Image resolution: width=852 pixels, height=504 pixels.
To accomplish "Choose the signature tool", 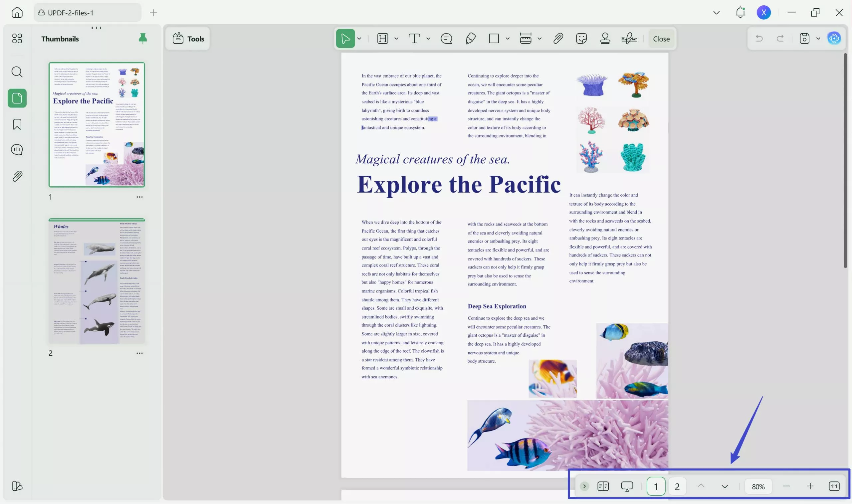I will pos(629,39).
